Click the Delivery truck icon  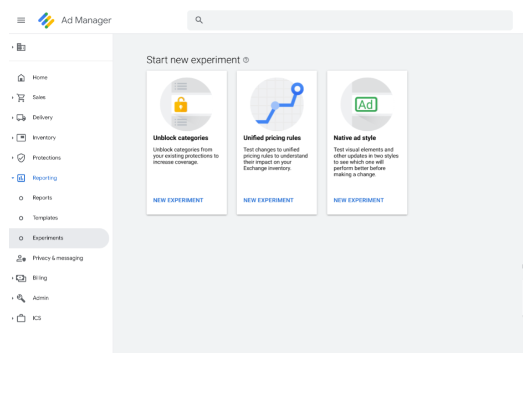point(21,117)
